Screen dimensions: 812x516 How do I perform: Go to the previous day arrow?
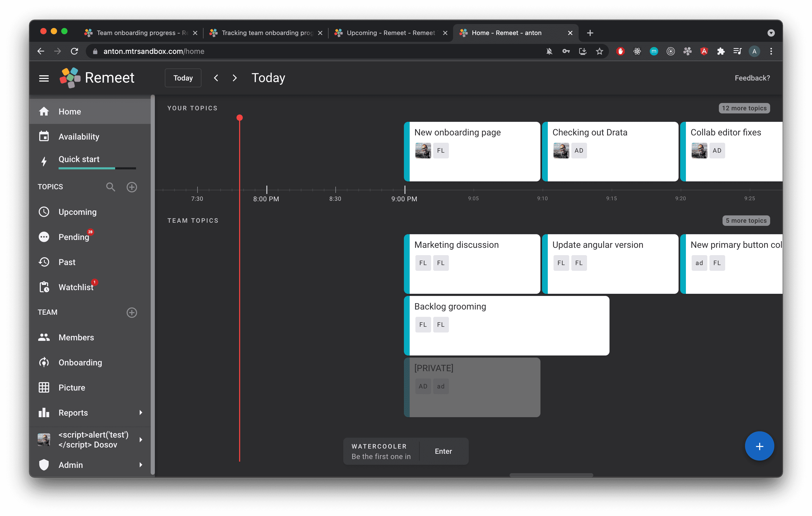click(216, 78)
